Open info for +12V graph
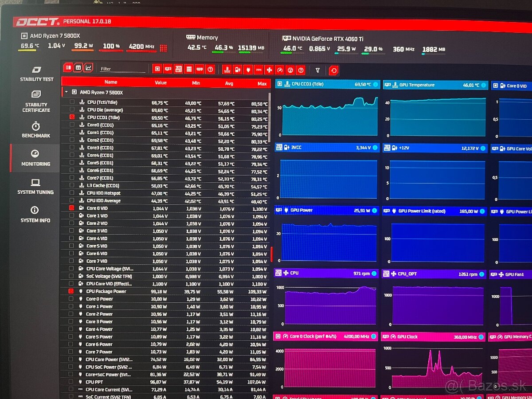The width and height of the screenshot is (532, 399). click(x=483, y=148)
